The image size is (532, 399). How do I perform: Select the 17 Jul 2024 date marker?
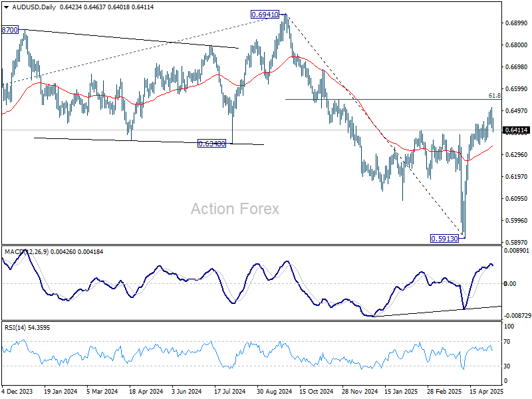pyautogui.click(x=229, y=392)
